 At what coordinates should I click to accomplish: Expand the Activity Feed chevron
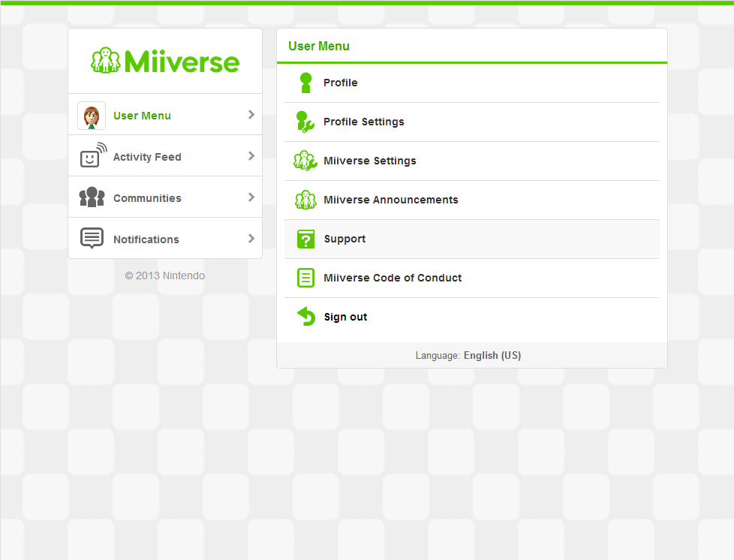point(251,155)
